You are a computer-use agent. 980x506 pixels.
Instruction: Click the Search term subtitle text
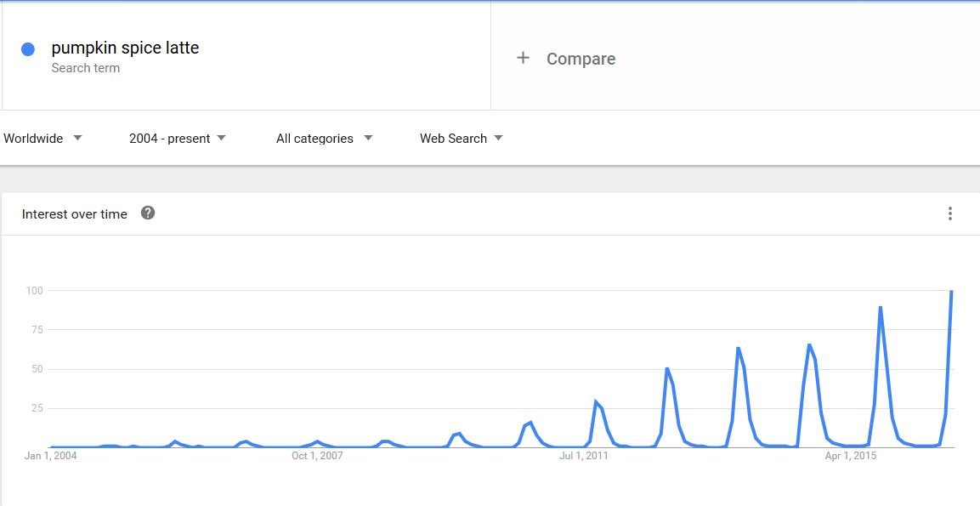tap(86, 68)
